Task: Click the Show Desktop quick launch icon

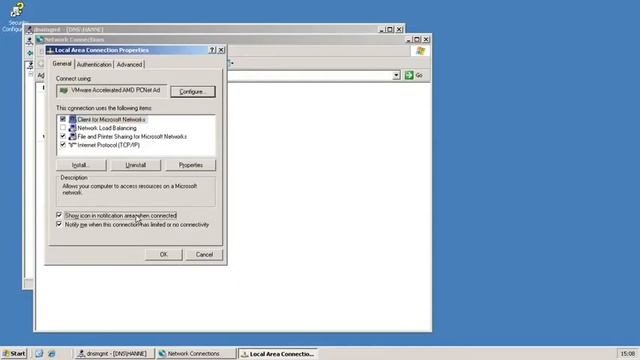Action: (x=39, y=353)
